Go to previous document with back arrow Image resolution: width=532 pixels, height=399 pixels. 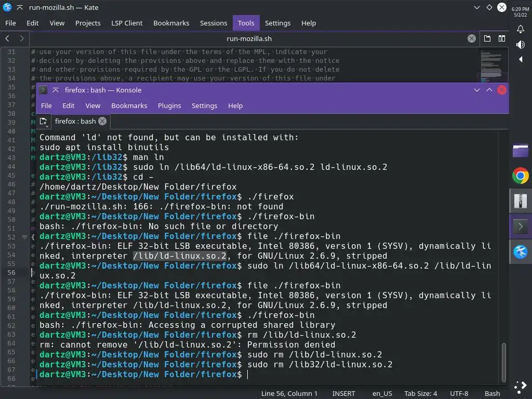pyautogui.click(x=7, y=38)
